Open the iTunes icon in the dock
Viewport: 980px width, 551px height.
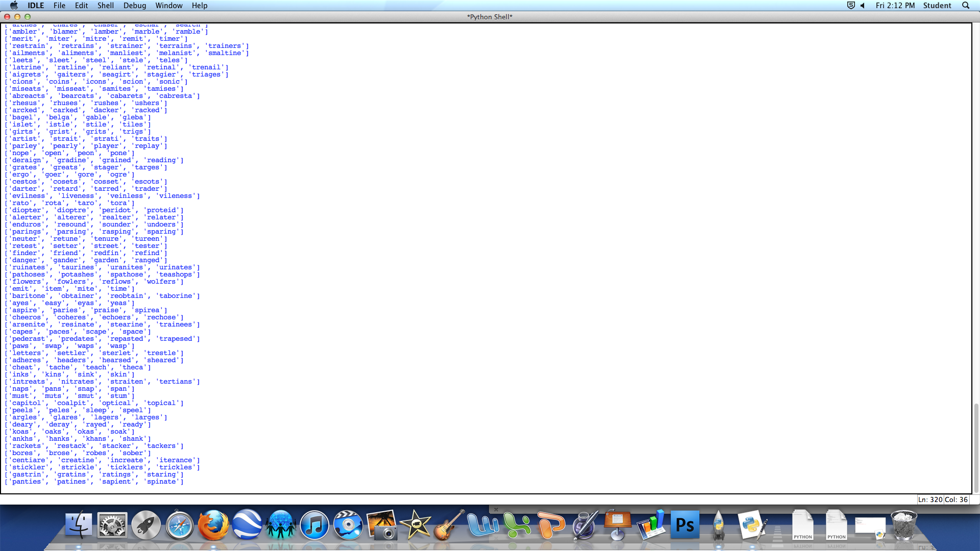coord(314,525)
